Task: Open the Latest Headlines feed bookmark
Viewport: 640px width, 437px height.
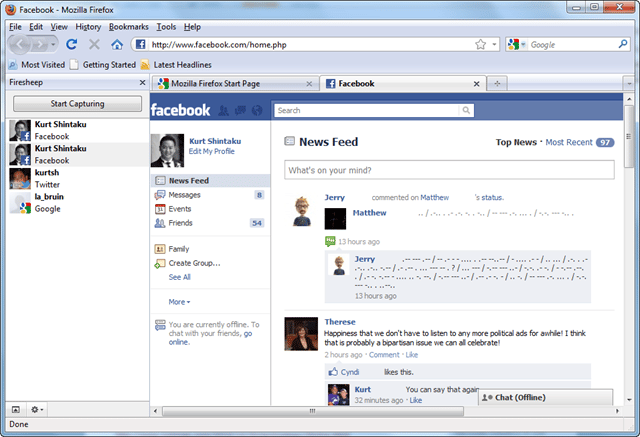Action: tap(176, 64)
